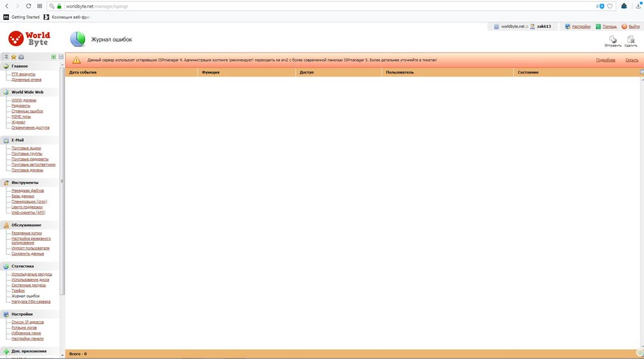This screenshot has height=359, width=644.
Task: Open favorites via star icon in sidebar
Action: (14, 57)
